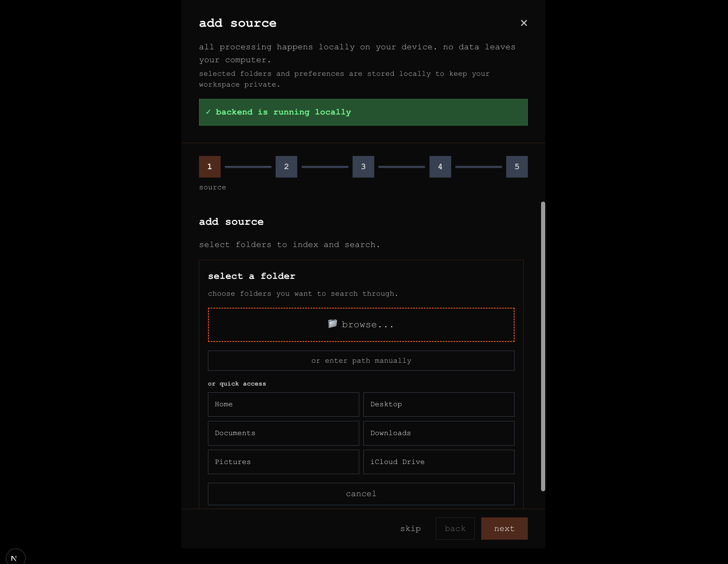Jump to step 4 of the wizard
728x564 pixels.
tap(440, 166)
